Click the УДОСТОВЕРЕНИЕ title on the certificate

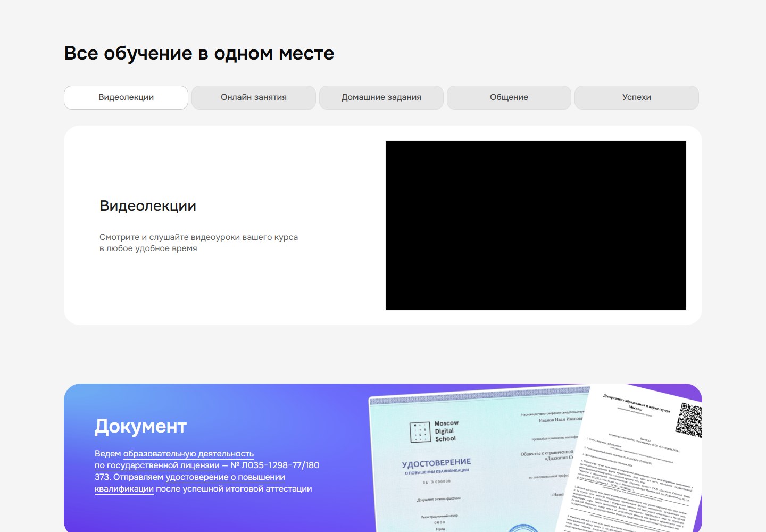[x=437, y=463]
